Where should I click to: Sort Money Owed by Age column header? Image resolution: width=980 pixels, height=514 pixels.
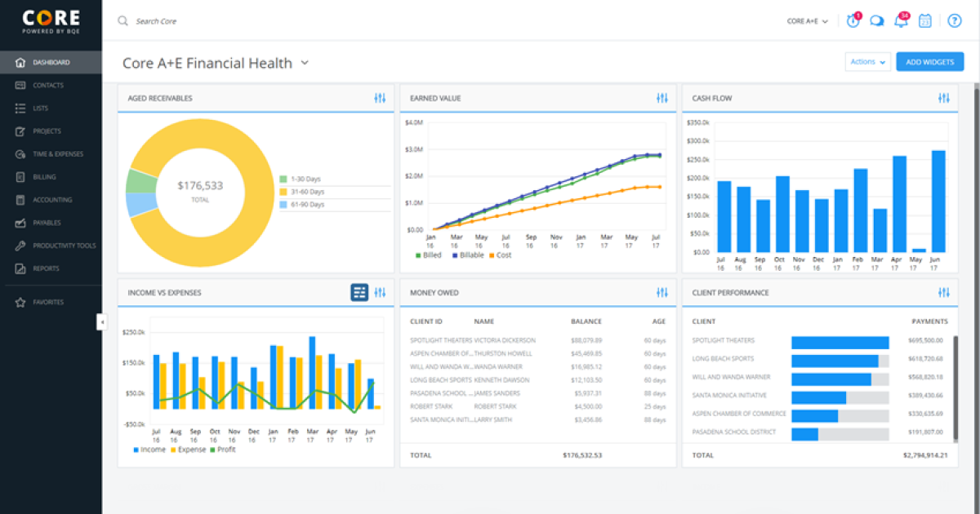[x=659, y=321]
